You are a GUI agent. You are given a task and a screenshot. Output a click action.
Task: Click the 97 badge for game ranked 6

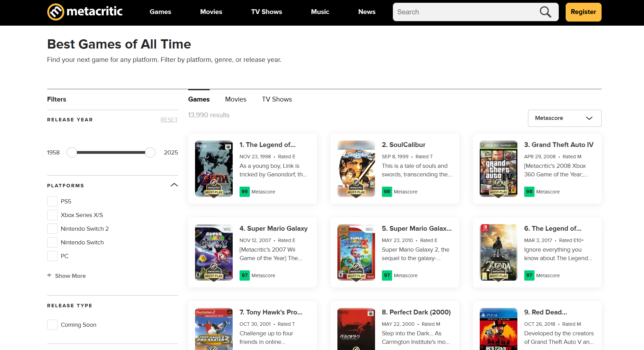tap(529, 275)
